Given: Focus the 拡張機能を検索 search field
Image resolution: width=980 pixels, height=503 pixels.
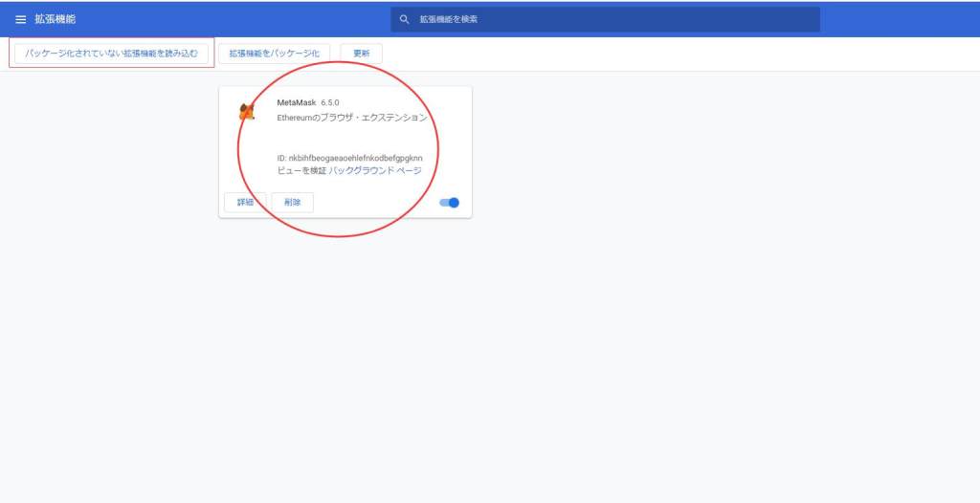Looking at the screenshot, I should coord(612,19).
